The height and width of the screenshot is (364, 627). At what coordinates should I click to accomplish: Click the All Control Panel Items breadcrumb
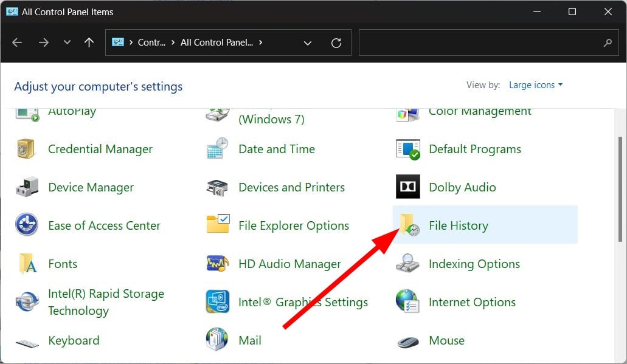217,43
